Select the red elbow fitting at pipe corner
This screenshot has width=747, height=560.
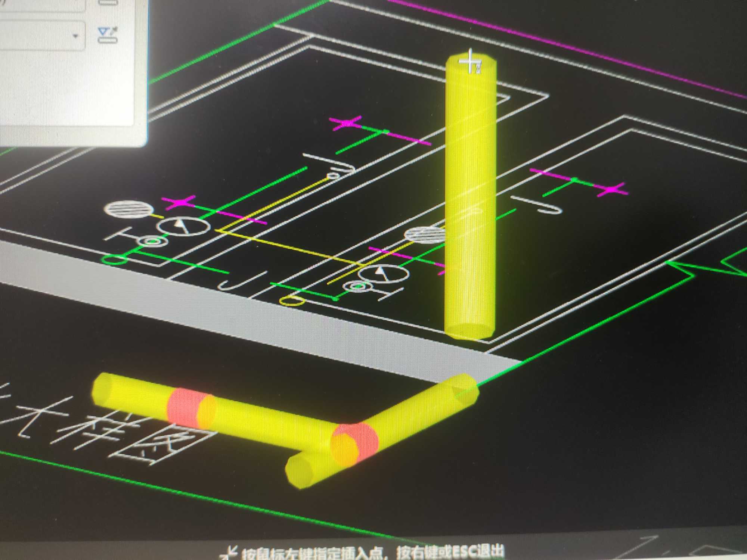pos(355,445)
